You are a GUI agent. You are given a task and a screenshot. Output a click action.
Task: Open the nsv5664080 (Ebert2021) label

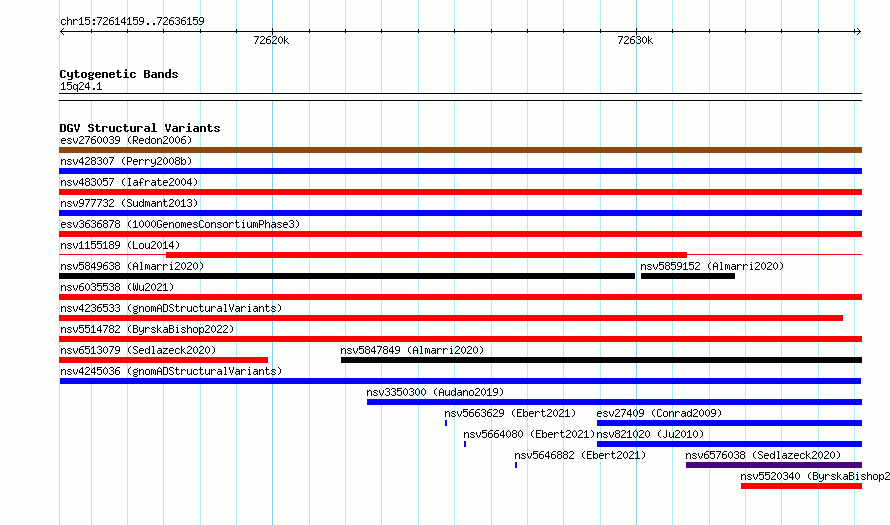(x=529, y=434)
